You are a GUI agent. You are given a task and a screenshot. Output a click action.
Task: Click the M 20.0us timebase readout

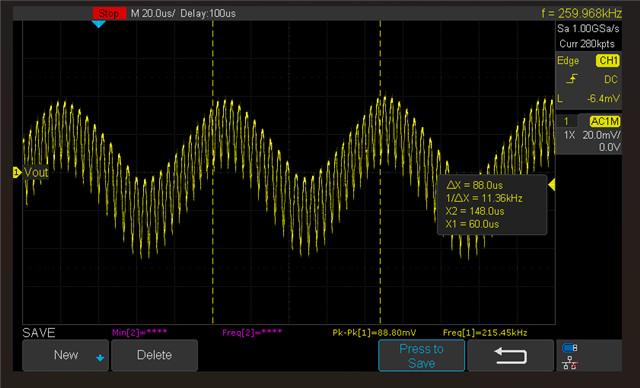153,13
